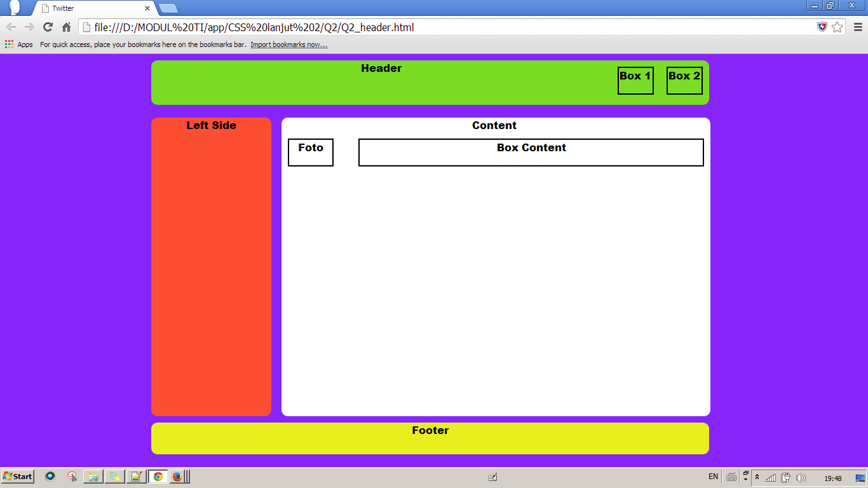Open the Chrome menu via hamburger icon
868x488 pixels.
[857, 28]
